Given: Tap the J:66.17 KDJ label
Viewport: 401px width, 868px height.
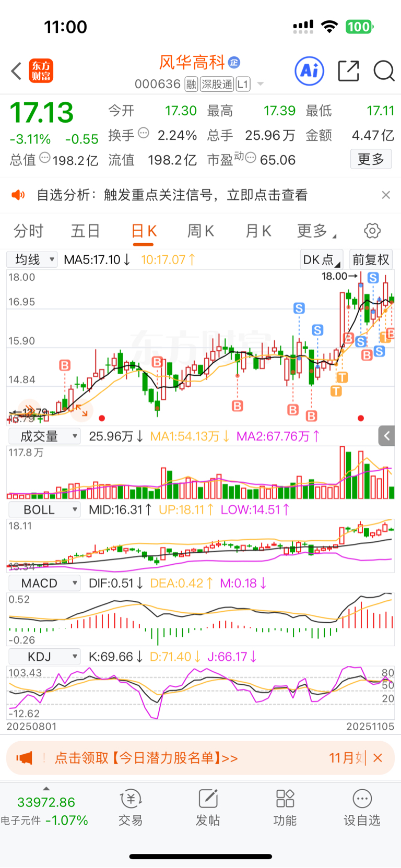Looking at the screenshot, I should click(x=232, y=657).
